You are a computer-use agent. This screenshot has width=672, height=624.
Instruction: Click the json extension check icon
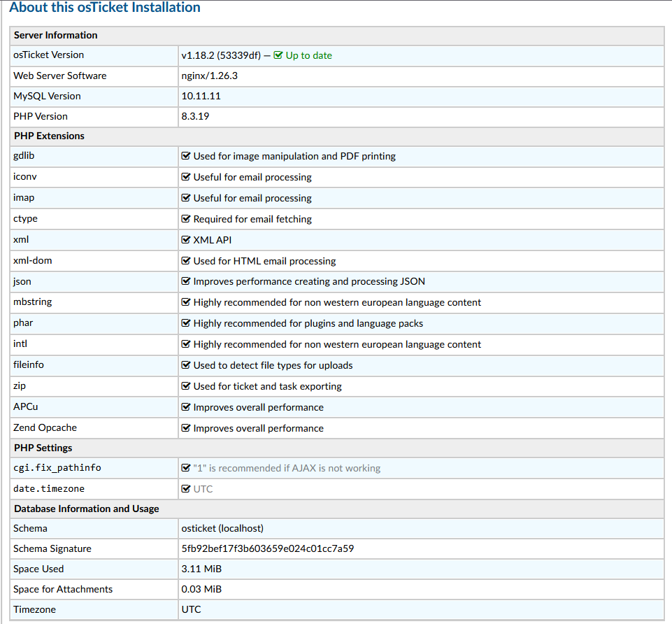pyautogui.click(x=186, y=281)
